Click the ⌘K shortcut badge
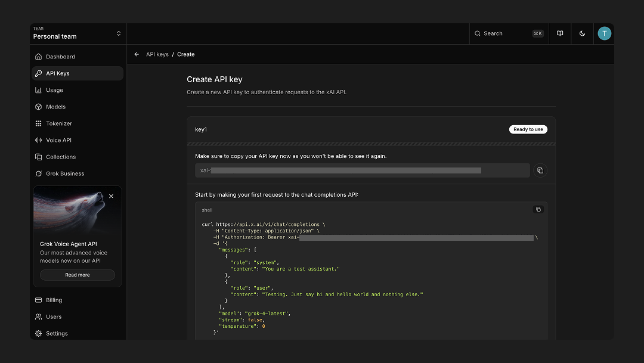Image resolution: width=644 pixels, height=363 pixels. tap(538, 33)
